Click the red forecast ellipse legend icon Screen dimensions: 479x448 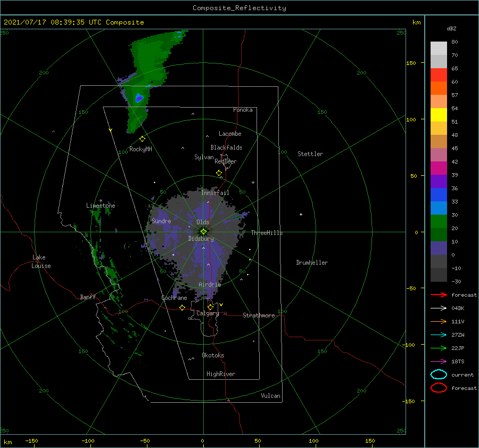(x=439, y=388)
